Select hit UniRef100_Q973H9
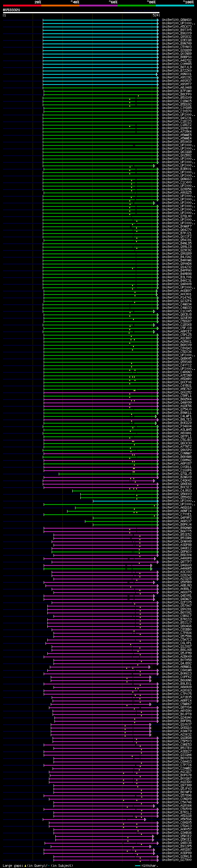 coord(176,785)
